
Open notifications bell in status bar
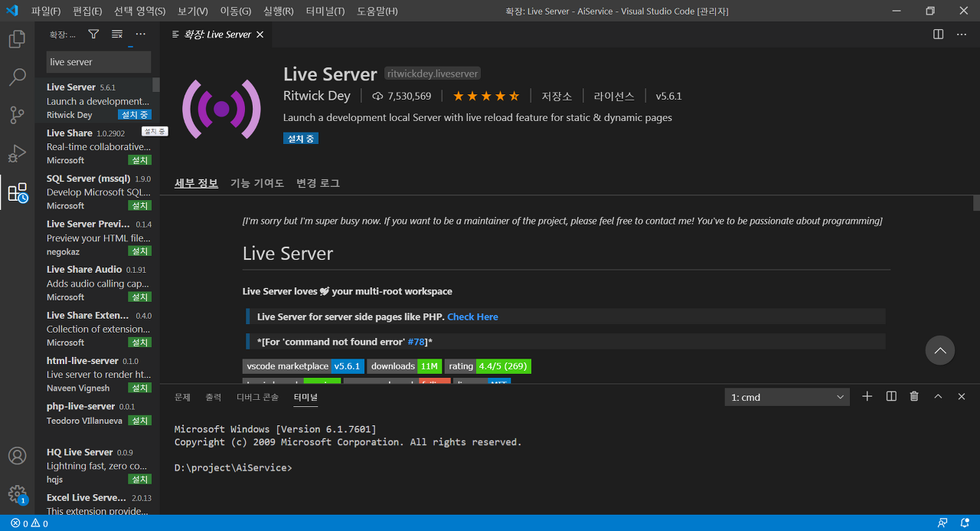pyautogui.click(x=965, y=523)
